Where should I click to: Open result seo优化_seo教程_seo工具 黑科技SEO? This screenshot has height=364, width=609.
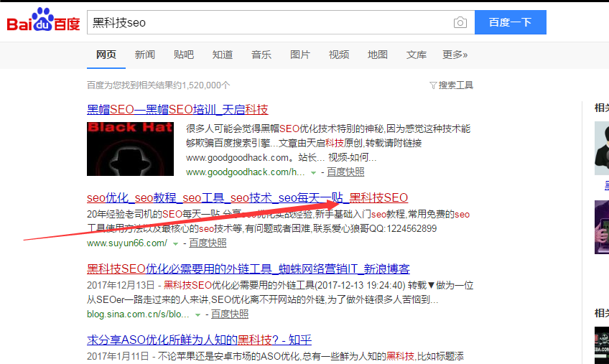[247, 197]
